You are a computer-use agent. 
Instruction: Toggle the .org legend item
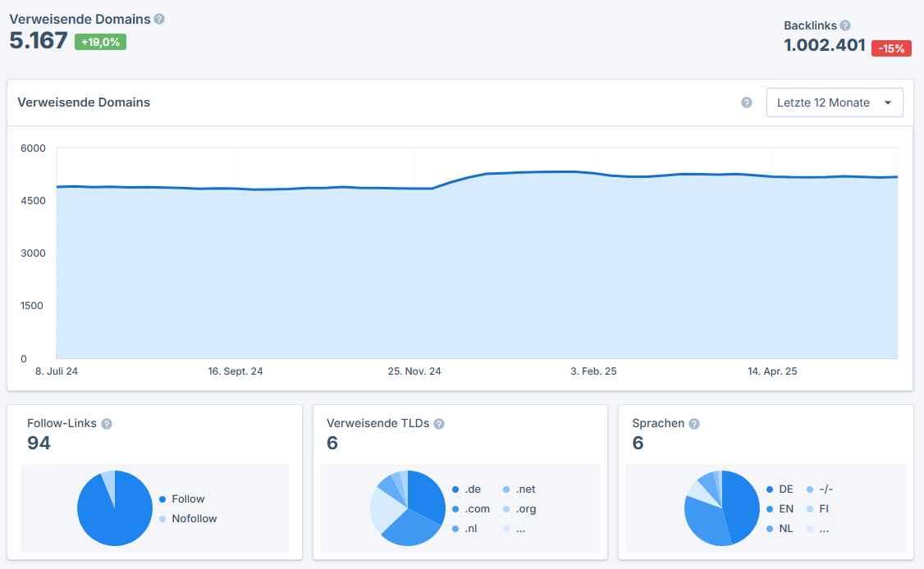(x=519, y=509)
